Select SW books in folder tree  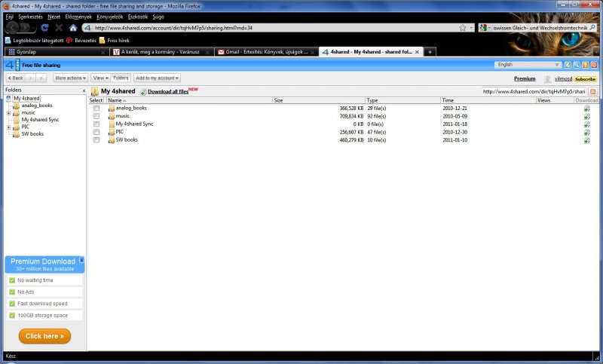point(32,134)
